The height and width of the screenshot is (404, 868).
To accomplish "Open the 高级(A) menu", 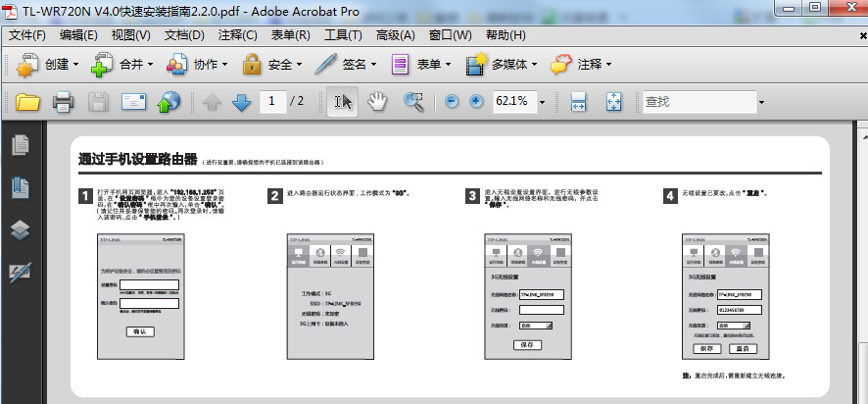I will [395, 35].
